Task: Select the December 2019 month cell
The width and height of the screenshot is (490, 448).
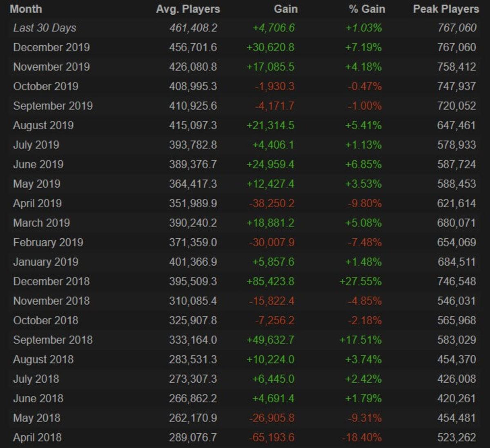Action: 51,47
